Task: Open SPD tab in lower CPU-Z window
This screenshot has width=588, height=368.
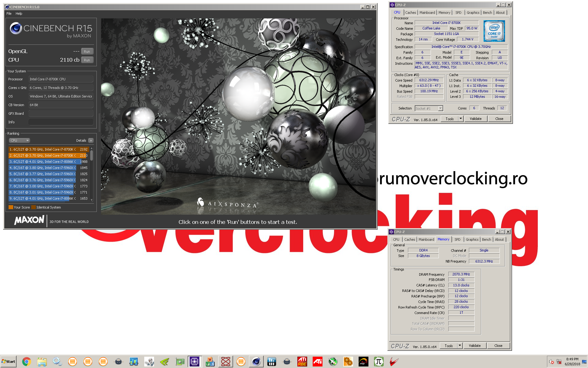Action: pos(457,240)
